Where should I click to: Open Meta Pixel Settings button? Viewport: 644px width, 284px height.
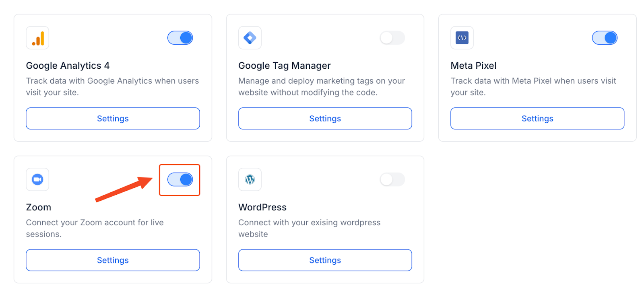(537, 118)
